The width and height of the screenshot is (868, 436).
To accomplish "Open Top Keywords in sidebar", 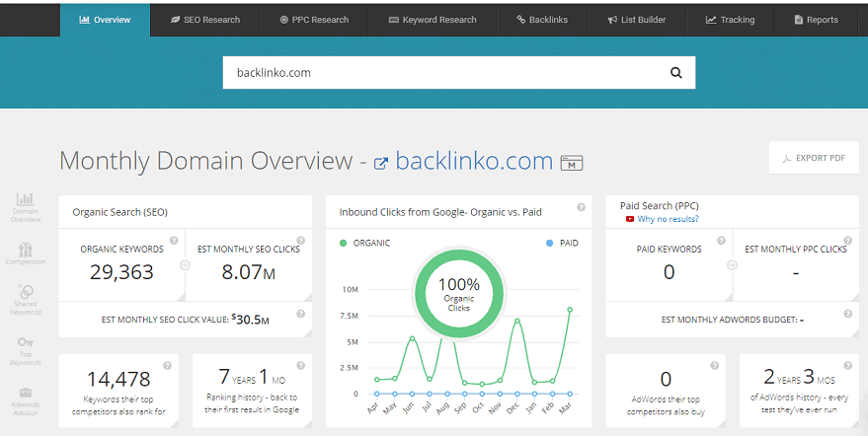I will click(26, 351).
